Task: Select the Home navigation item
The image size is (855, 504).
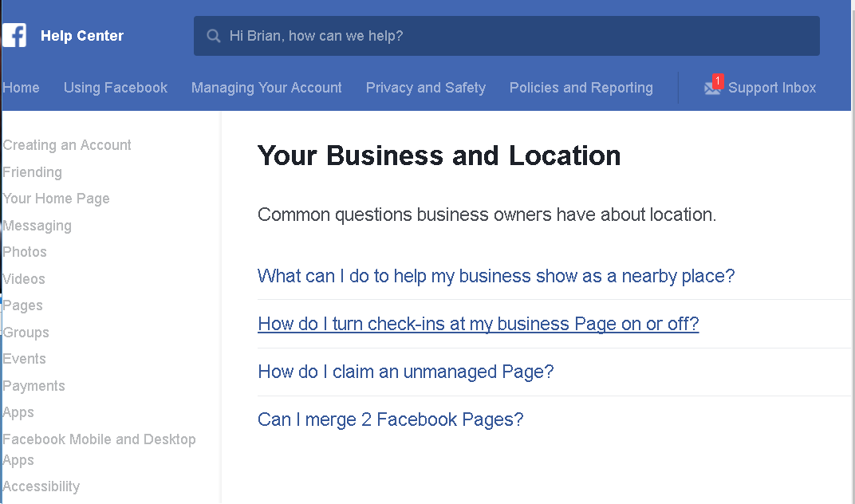Action: pyautogui.click(x=21, y=88)
